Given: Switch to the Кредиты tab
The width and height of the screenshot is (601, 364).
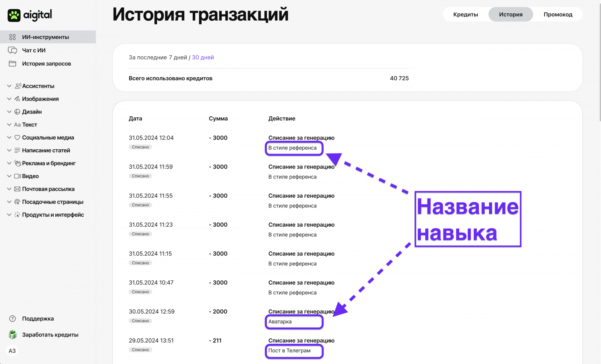Looking at the screenshot, I should [466, 15].
